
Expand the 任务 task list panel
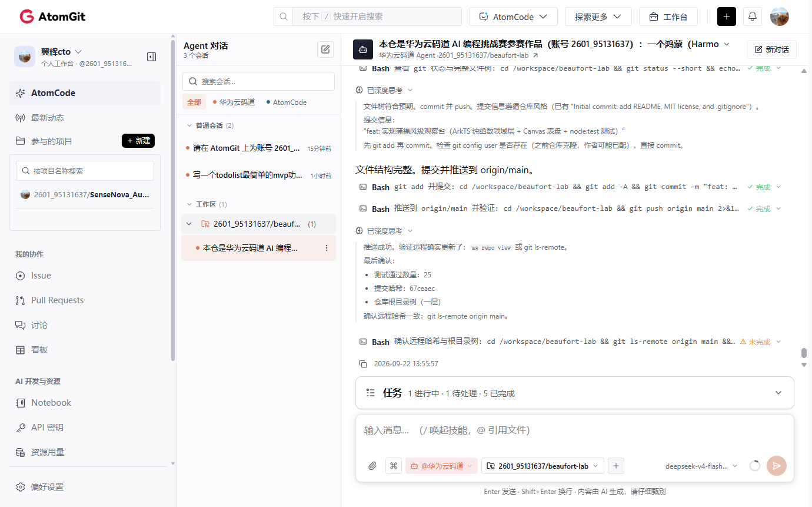(778, 393)
